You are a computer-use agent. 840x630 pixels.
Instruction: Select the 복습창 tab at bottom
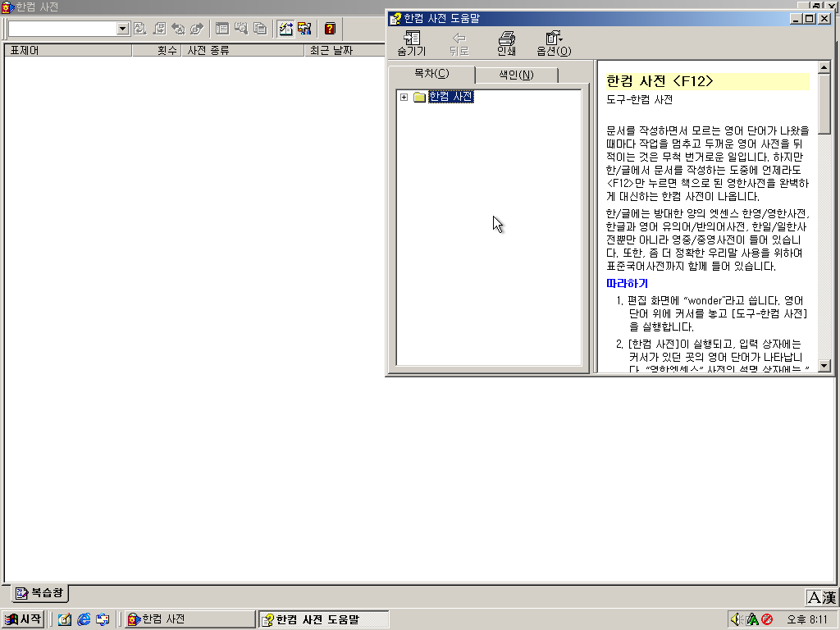point(39,593)
